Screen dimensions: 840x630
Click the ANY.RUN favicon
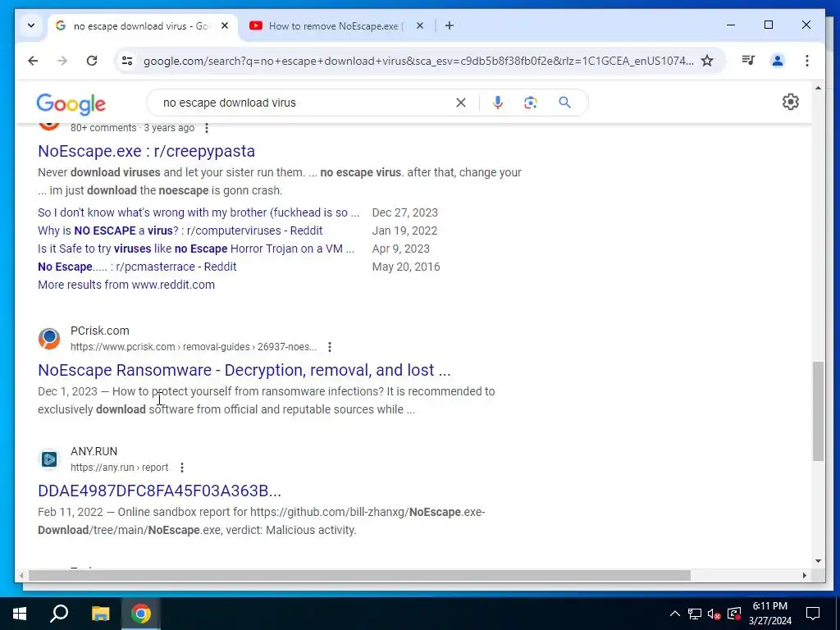pyautogui.click(x=49, y=459)
